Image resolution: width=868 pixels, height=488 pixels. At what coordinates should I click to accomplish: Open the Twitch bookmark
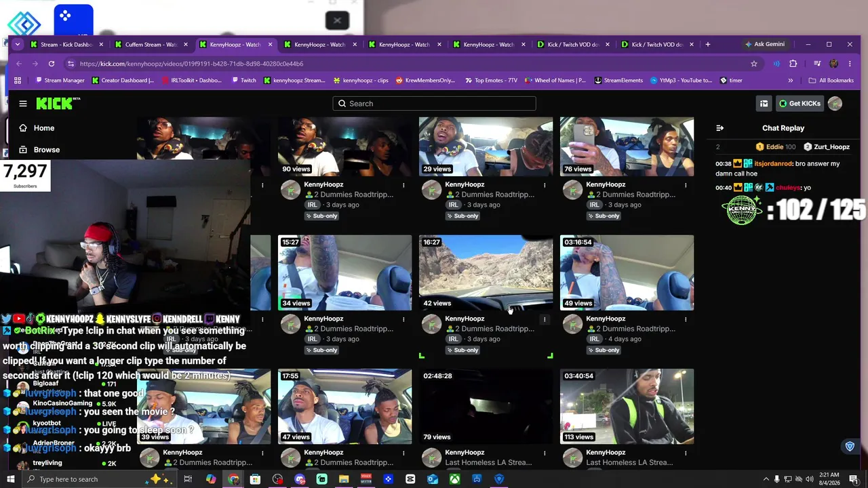pos(243,80)
